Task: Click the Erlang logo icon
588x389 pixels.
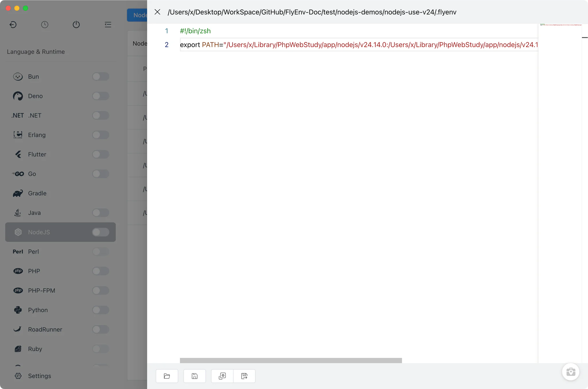Action: tap(18, 135)
